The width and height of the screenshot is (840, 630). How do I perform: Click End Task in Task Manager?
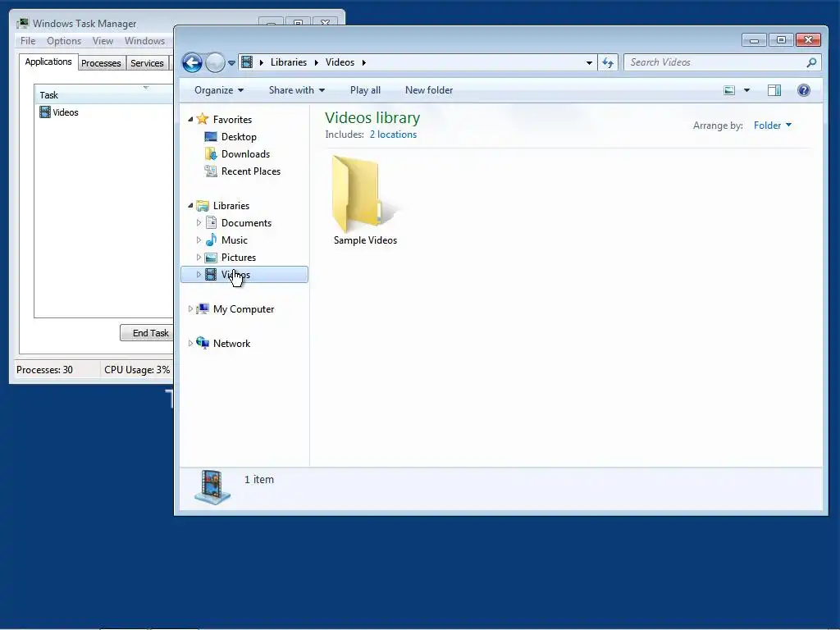[x=147, y=333]
